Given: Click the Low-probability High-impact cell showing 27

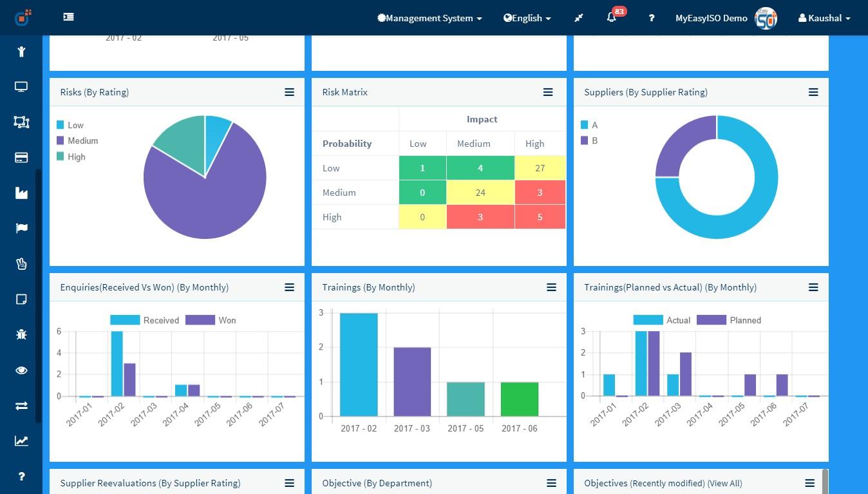Looking at the screenshot, I should [540, 168].
